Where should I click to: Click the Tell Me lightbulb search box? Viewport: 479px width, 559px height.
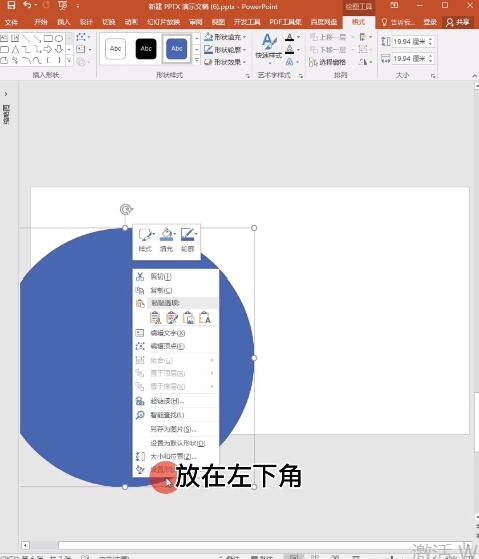coord(398,22)
